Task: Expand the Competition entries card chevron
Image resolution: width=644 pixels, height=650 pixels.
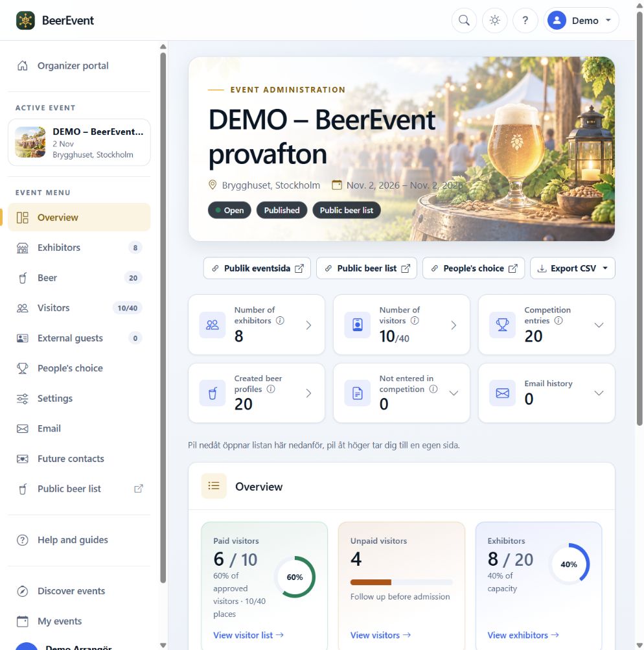Action: tap(599, 325)
